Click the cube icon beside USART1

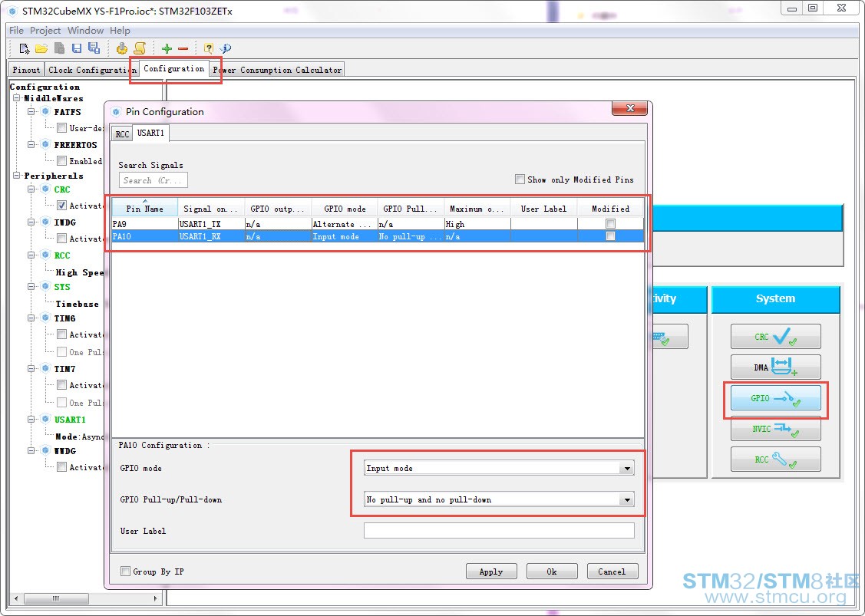tap(46, 419)
